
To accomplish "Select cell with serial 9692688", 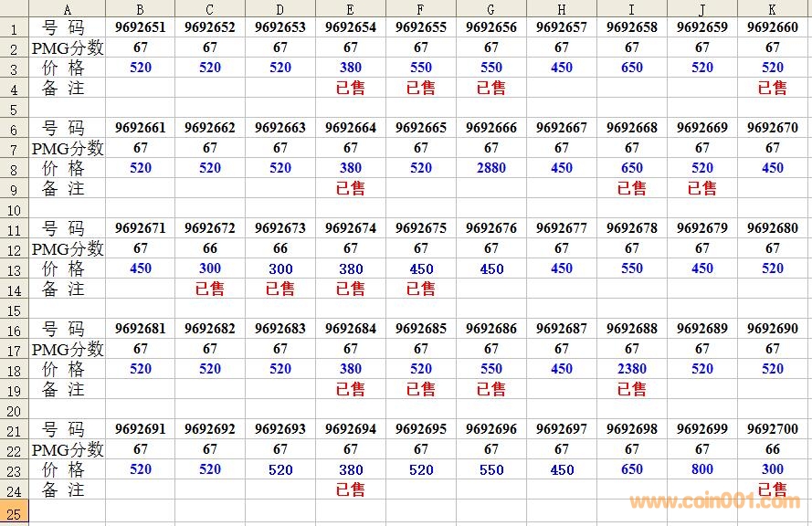I will click(632, 329).
